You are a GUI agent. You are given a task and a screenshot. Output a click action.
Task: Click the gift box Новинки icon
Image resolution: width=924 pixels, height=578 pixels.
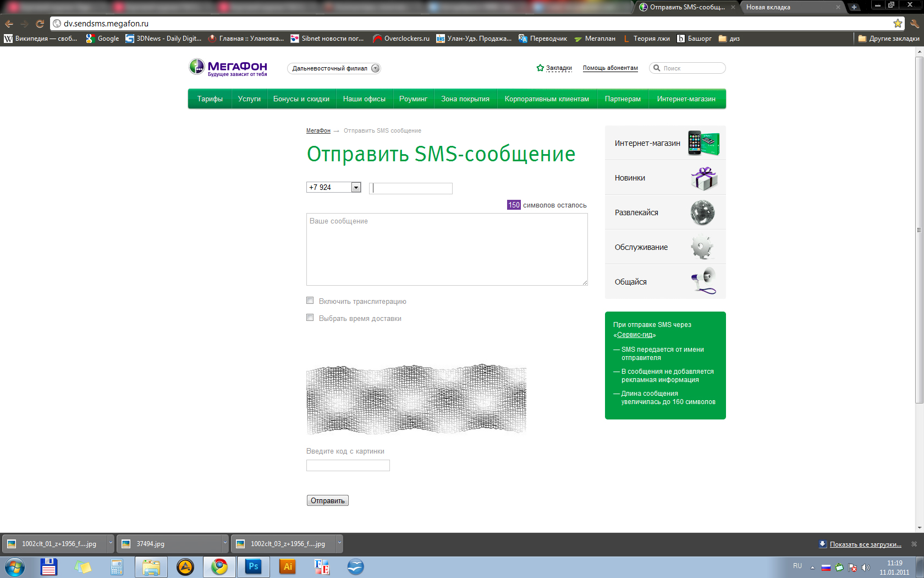point(703,178)
